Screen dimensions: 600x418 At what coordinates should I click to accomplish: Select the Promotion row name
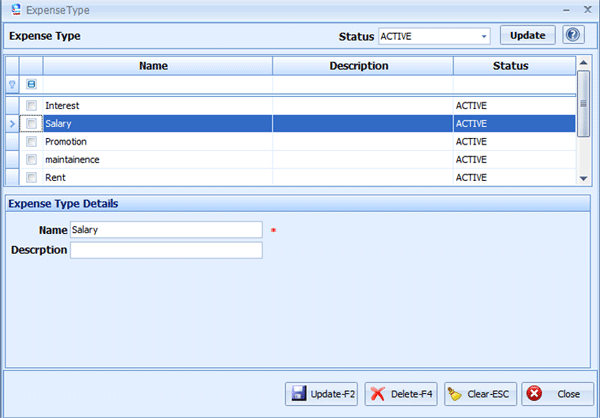66,142
